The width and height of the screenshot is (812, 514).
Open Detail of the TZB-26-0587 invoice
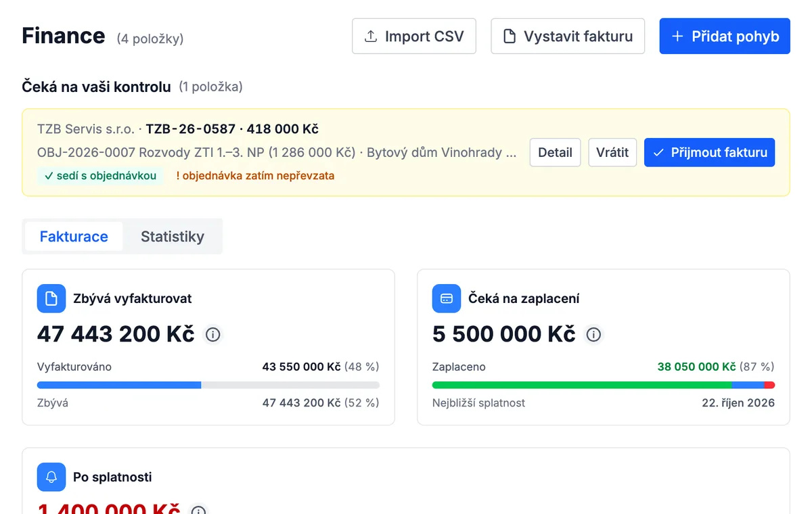coord(555,152)
